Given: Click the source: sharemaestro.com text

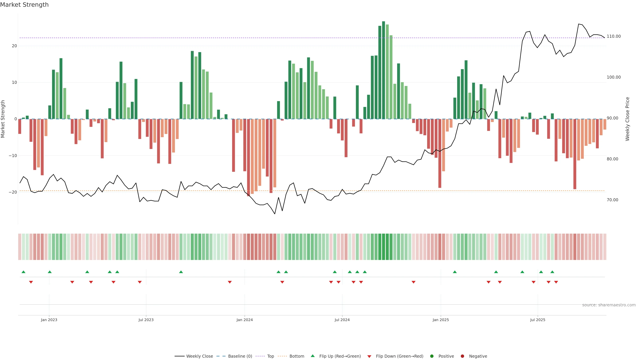Looking at the screenshot, I should (609, 305).
